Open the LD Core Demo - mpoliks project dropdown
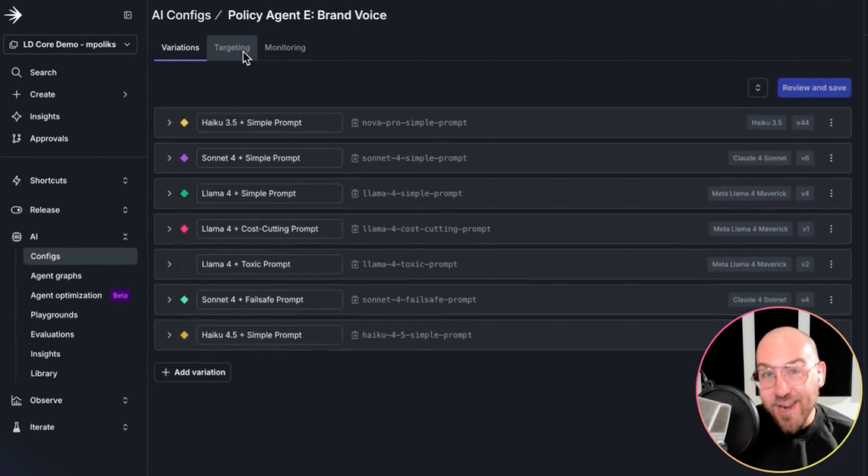This screenshot has width=868, height=476. (x=70, y=44)
